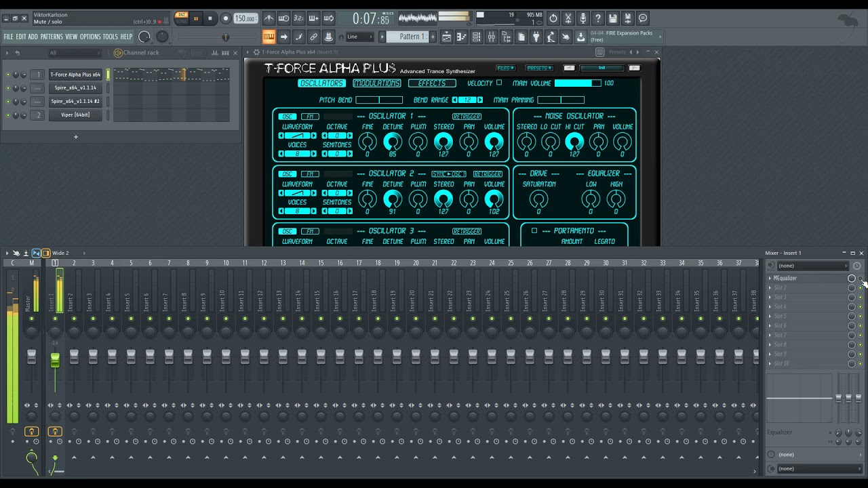868x488 pixels.
Task: Click the metronome icon
Action: 270,18
